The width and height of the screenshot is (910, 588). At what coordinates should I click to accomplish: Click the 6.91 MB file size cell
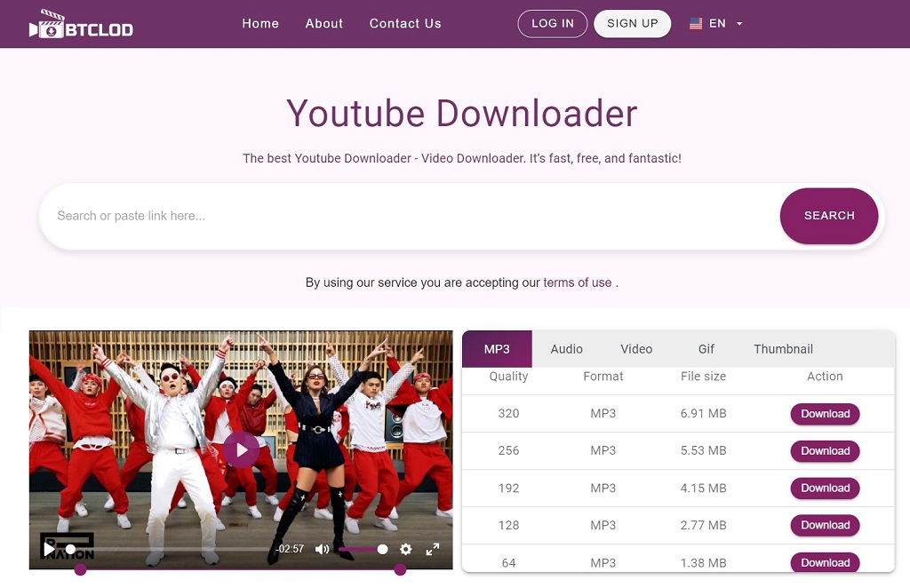click(x=704, y=413)
